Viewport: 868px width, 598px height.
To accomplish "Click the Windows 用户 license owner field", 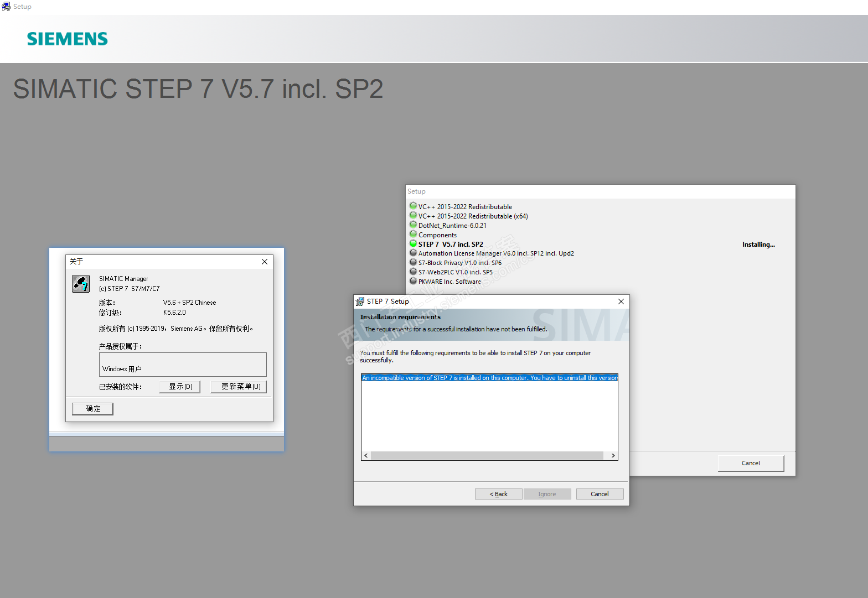I will (x=183, y=365).
